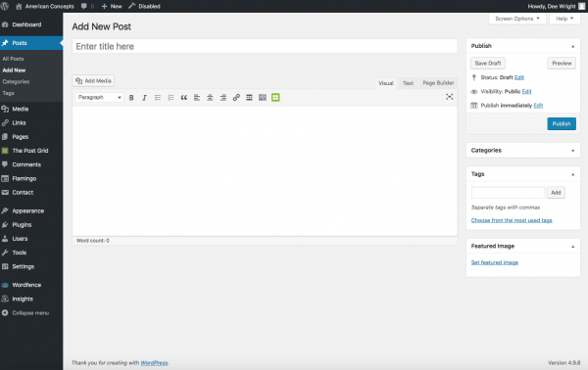
Task: Click the Disabled item in admin bar
Action: pos(144,7)
